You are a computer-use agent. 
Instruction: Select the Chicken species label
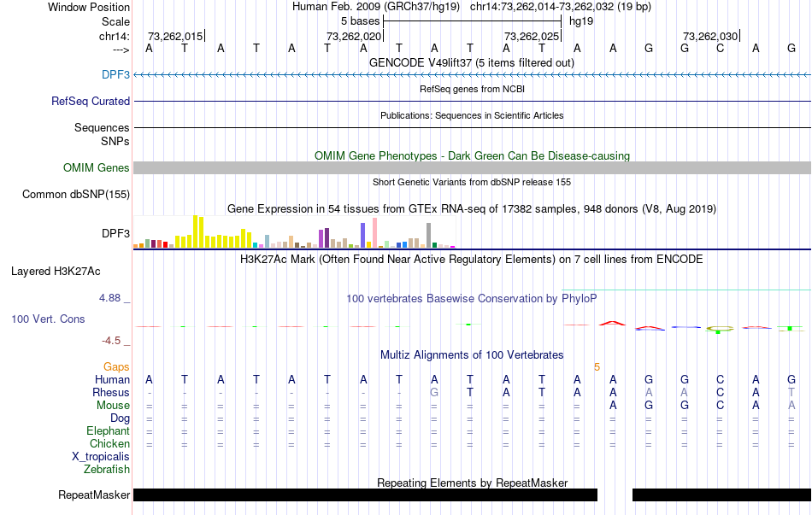[x=109, y=443]
